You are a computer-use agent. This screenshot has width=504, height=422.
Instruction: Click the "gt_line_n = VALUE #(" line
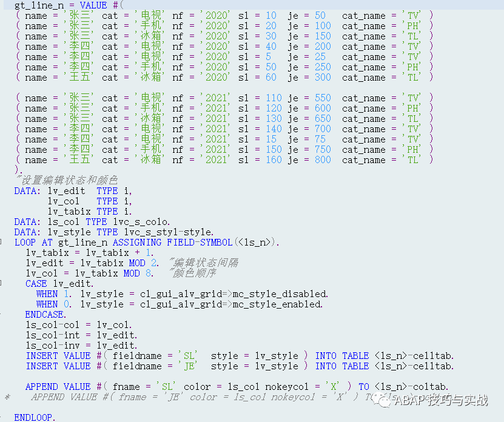click(x=69, y=5)
